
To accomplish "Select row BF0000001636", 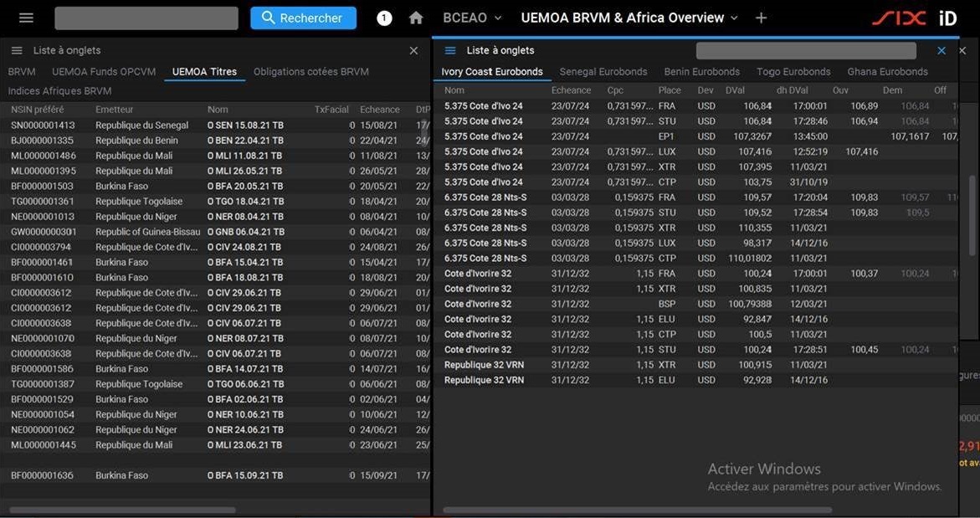I will tap(216, 475).
